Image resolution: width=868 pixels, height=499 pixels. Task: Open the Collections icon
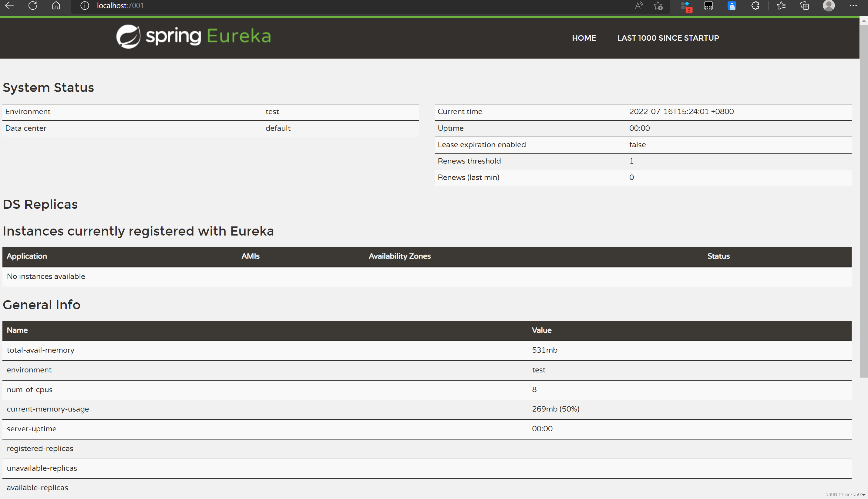click(x=805, y=5)
